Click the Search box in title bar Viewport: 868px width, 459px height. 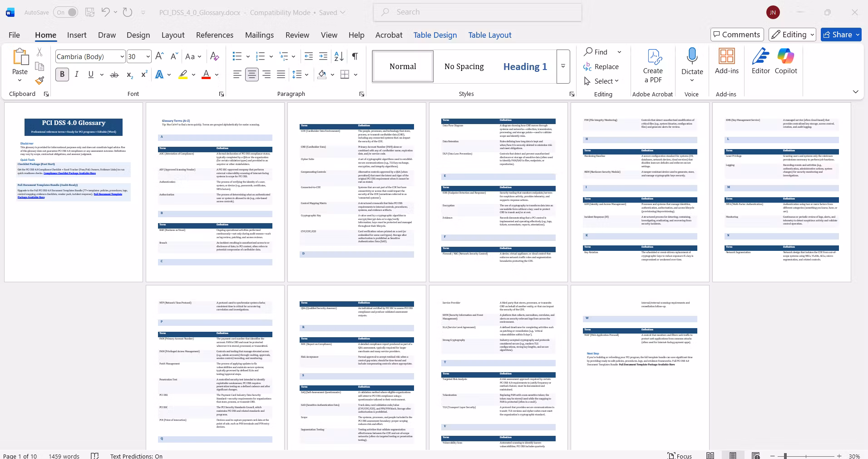[478, 12]
